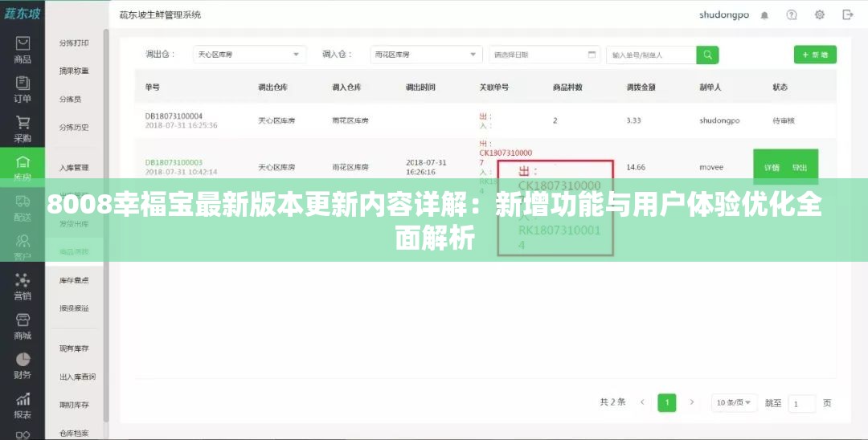
Task: Click the 调拨金额 column header
Action: [641, 87]
